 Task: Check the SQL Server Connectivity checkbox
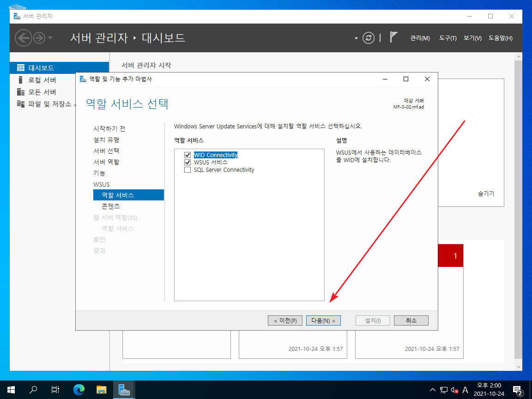(187, 169)
